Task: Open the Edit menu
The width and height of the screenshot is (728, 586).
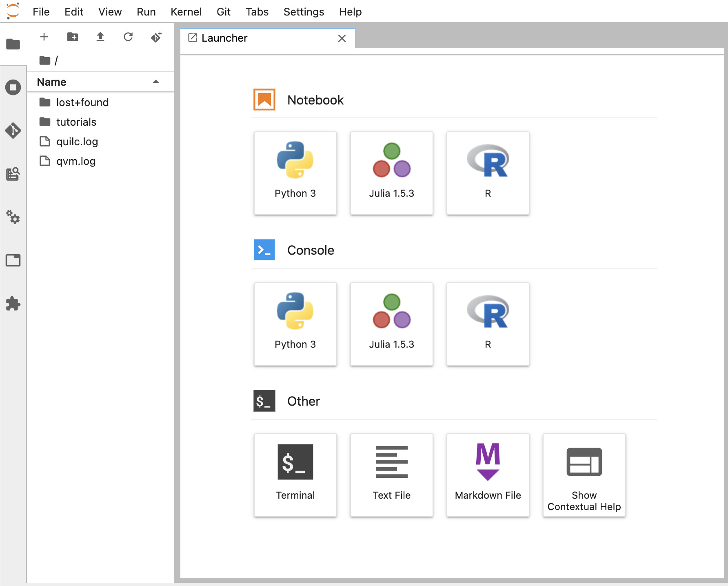Action: (74, 12)
